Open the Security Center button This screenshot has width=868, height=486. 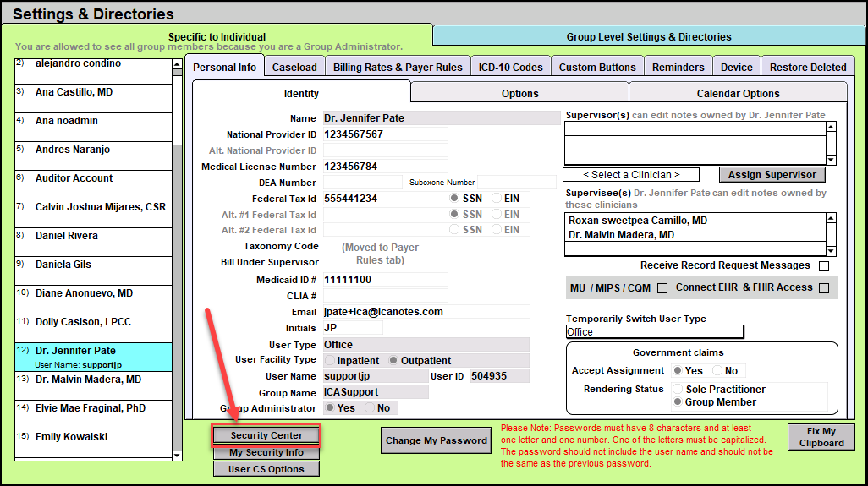[x=266, y=435]
